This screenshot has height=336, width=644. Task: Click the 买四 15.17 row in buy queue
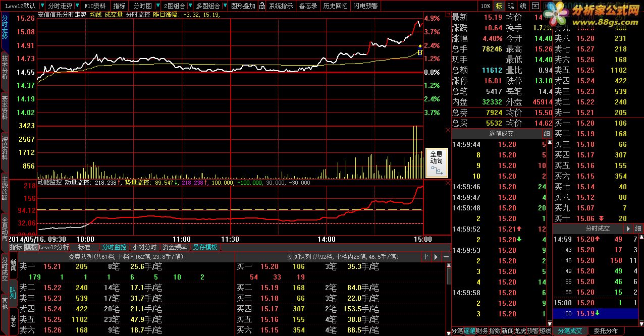click(341, 309)
